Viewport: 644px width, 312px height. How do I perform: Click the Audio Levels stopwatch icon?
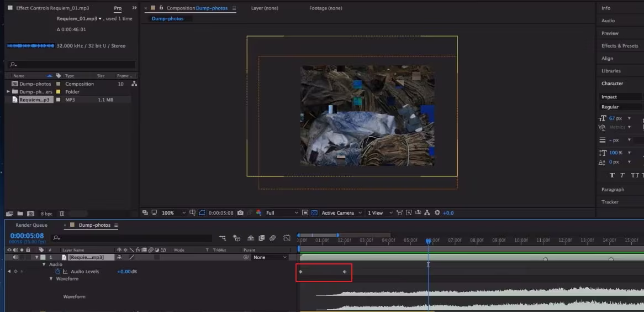click(57, 272)
